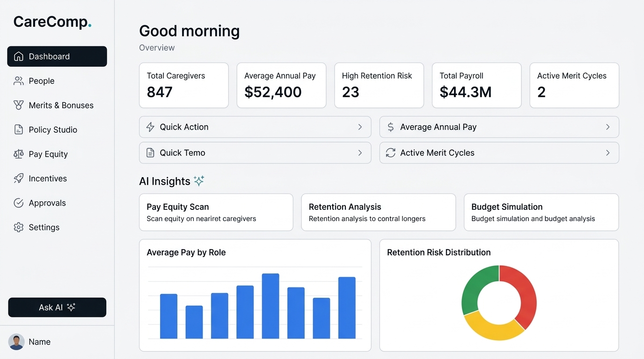The width and height of the screenshot is (644, 359).
Task: Click the People icon in sidebar
Action: [19, 81]
